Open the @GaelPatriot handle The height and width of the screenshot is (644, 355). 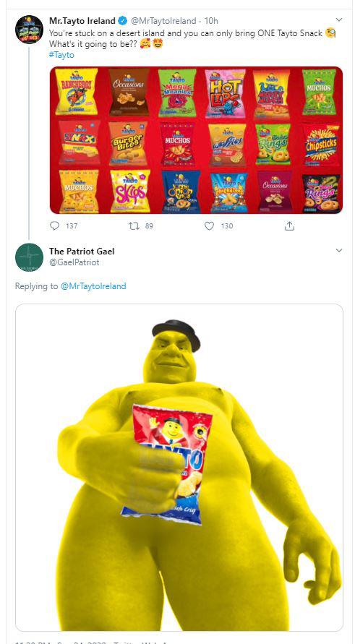tap(74, 262)
